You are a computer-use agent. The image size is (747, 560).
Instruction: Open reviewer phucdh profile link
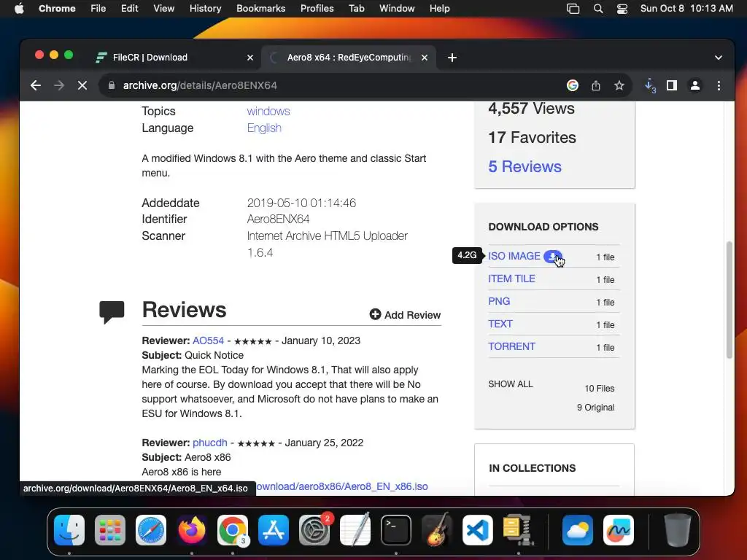pyautogui.click(x=209, y=443)
